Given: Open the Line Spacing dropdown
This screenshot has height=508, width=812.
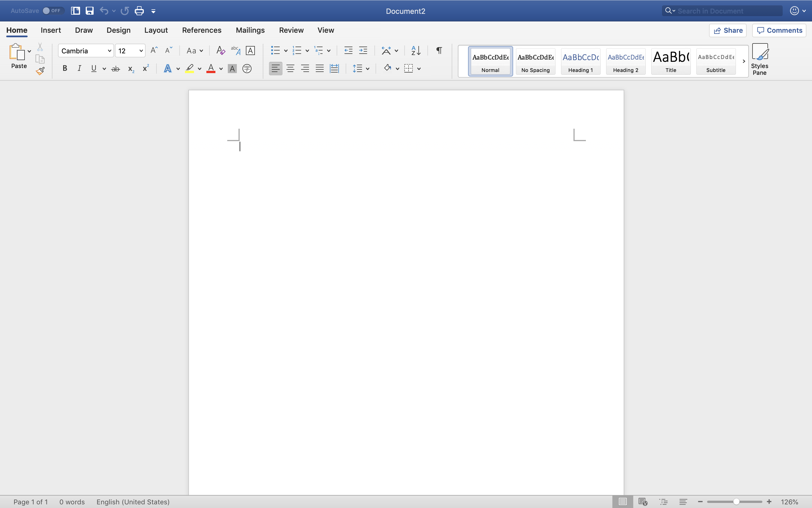Looking at the screenshot, I should 361,69.
